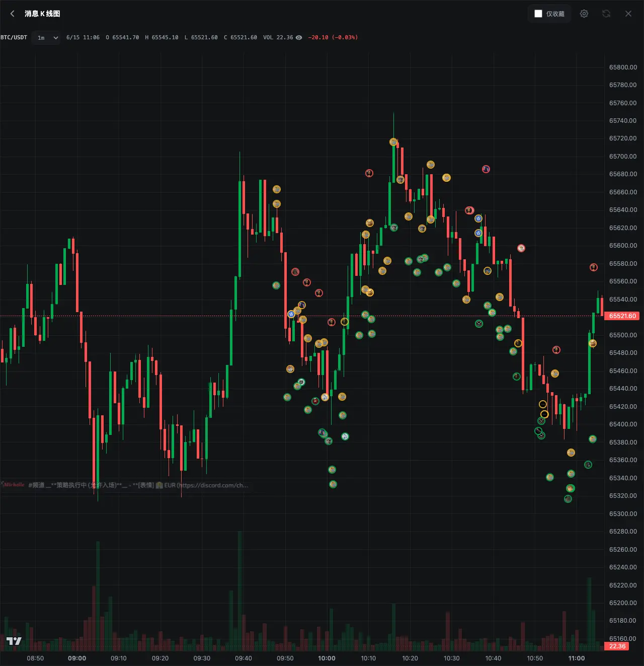This screenshot has height=666, width=644.
Task: Close the 消息K线图 panel
Action: (628, 14)
